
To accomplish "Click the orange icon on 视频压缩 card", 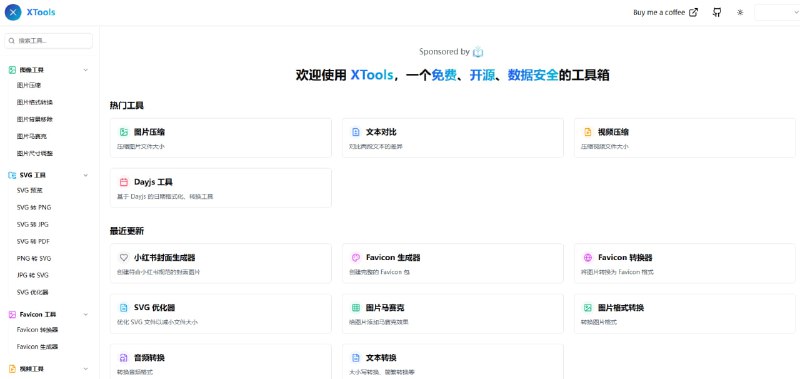I will click(x=588, y=132).
